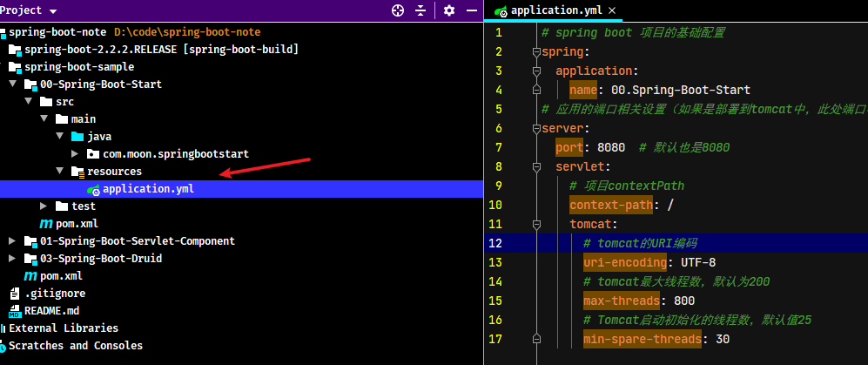Expand the 01-Spring-Boot-Servlet-Component module
This screenshot has height=365, width=868.
(x=12, y=241)
